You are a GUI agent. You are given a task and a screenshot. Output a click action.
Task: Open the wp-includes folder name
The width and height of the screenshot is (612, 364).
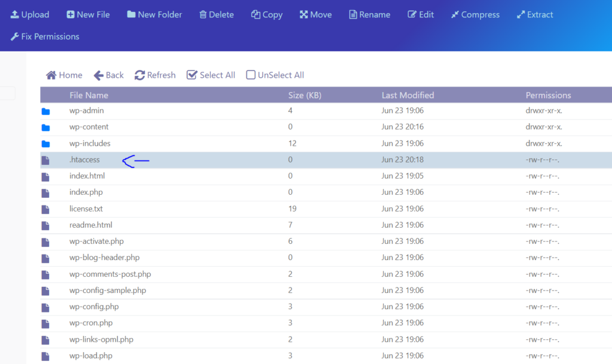90,143
